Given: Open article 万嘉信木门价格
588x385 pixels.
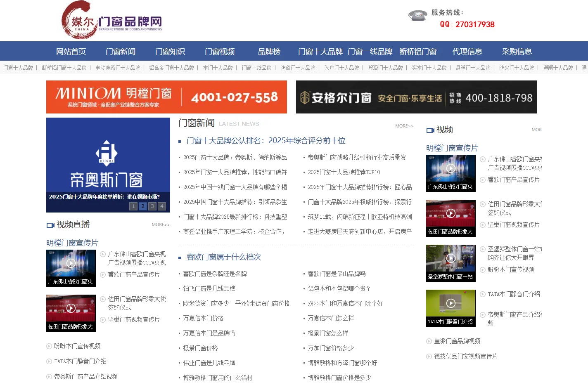Looking at the screenshot, I should [x=203, y=319].
